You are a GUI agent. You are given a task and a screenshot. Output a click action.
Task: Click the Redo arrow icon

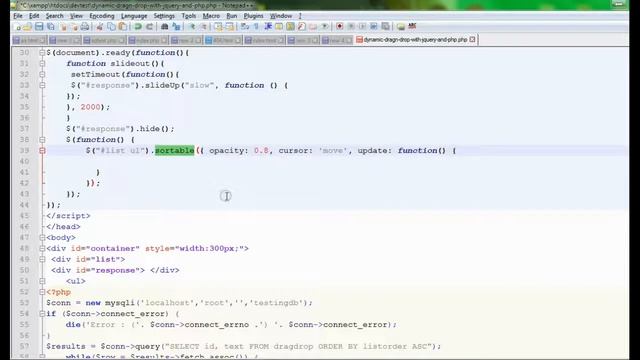(149, 27)
